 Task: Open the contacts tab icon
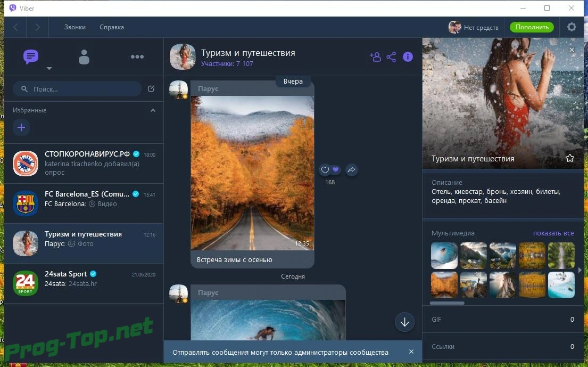coord(84,57)
